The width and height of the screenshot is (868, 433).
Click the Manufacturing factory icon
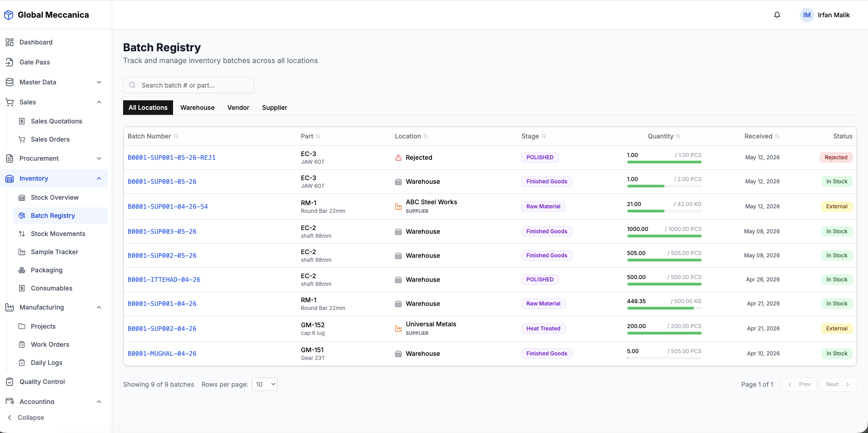click(10, 307)
